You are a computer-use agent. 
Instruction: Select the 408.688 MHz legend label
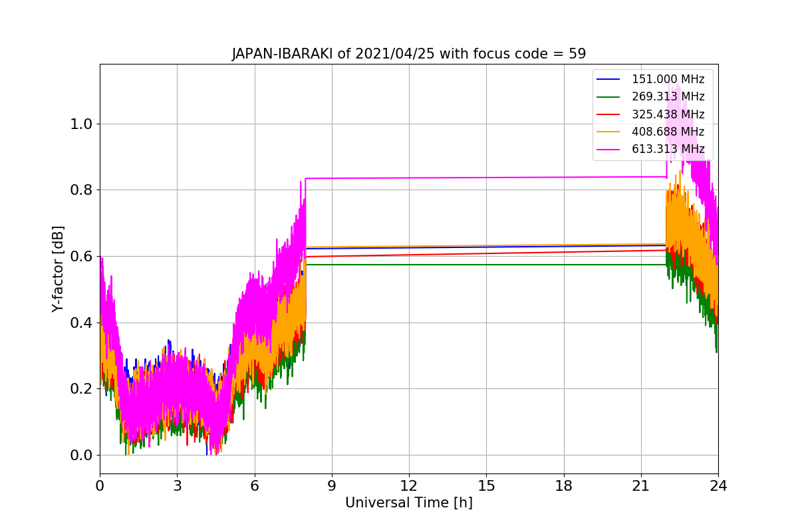click(x=668, y=131)
